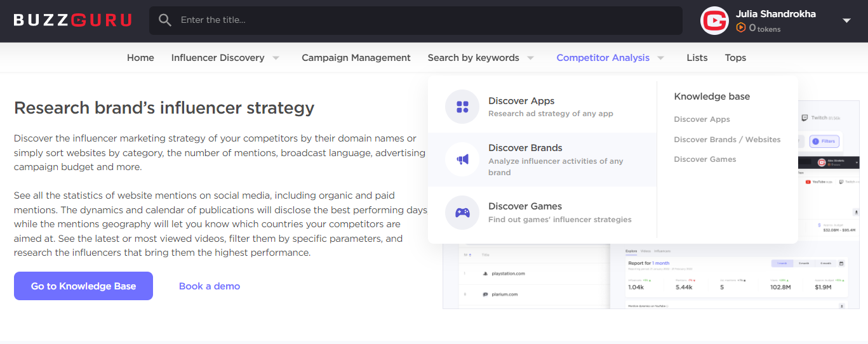Open the Knowledge base Discover Apps link

(702, 119)
